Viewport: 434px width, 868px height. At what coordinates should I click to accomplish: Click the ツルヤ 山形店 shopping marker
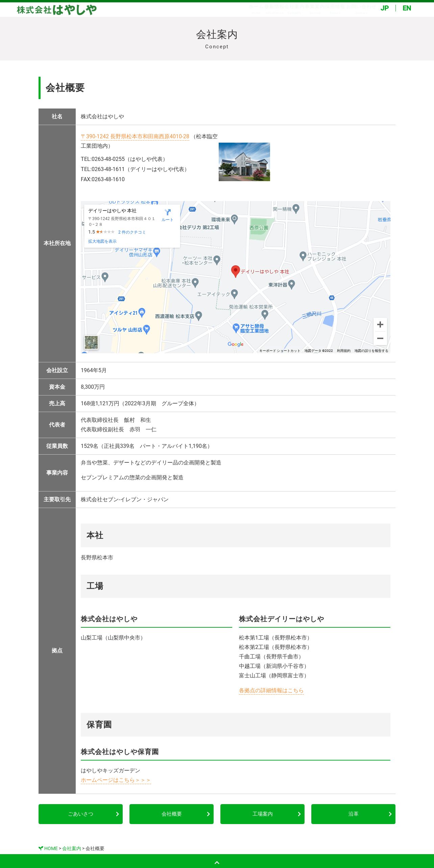click(x=146, y=329)
